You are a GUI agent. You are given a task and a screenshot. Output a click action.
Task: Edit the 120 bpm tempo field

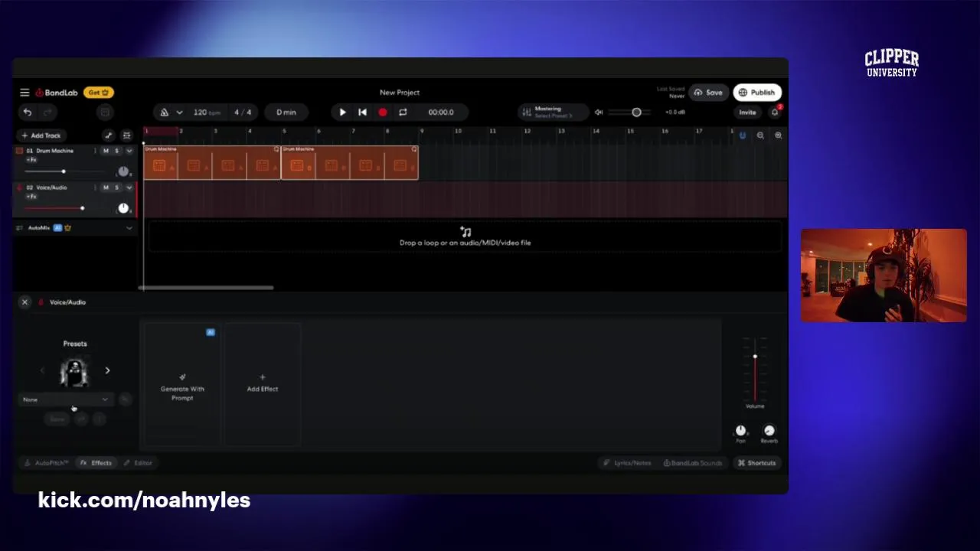(206, 112)
